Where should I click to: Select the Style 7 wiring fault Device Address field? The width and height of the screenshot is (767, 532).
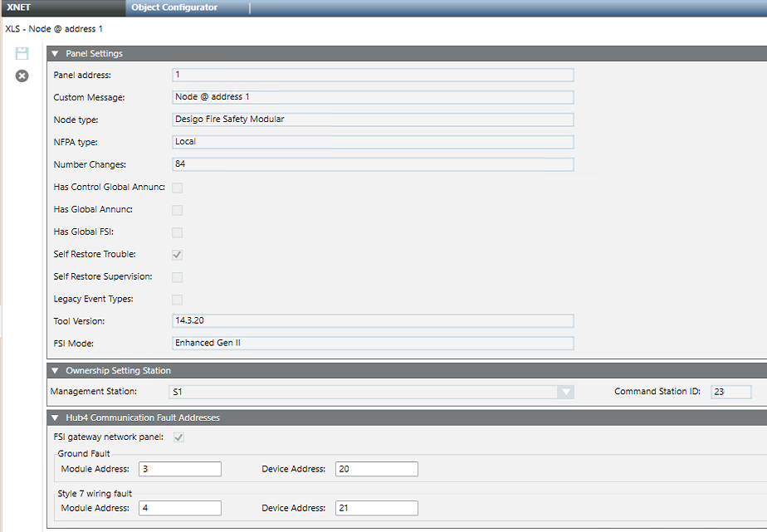[376, 508]
